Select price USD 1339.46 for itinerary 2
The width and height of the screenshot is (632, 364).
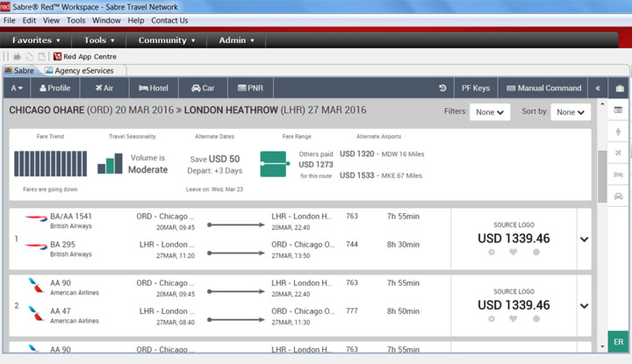[513, 305]
